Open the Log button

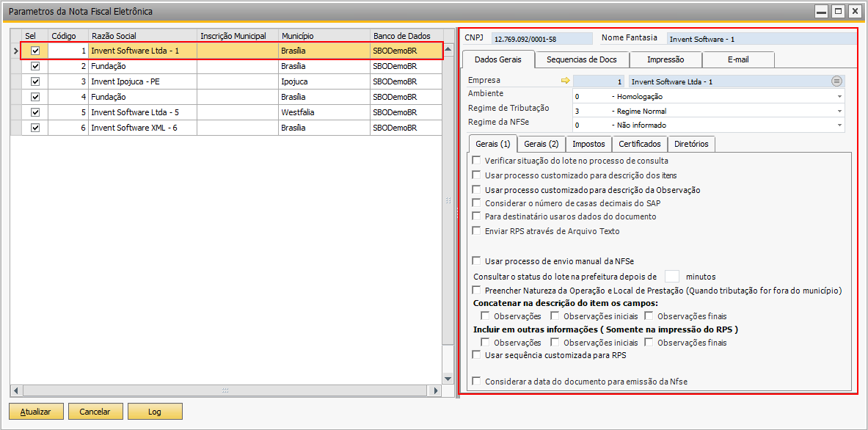(155, 412)
